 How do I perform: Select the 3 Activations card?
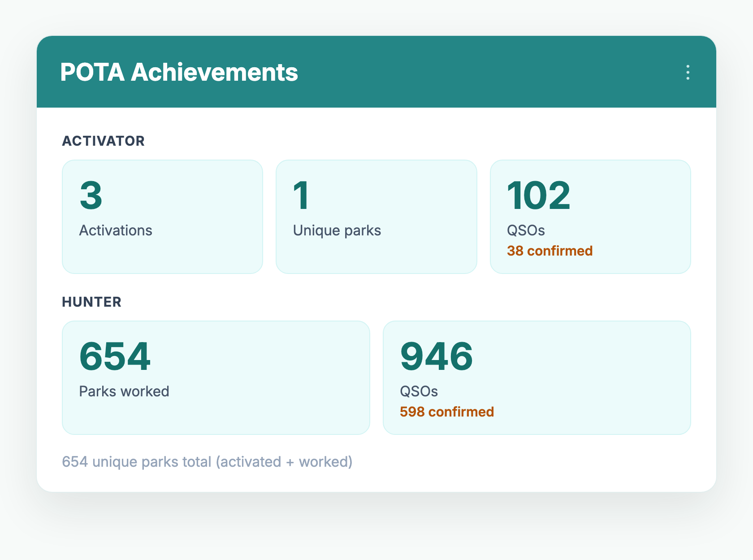[x=162, y=217]
